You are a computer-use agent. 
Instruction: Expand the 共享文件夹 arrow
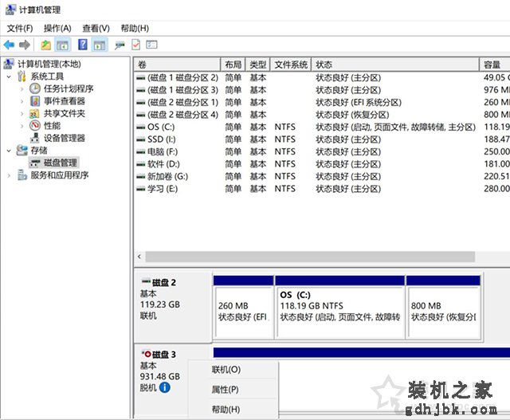click(x=22, y=113)
